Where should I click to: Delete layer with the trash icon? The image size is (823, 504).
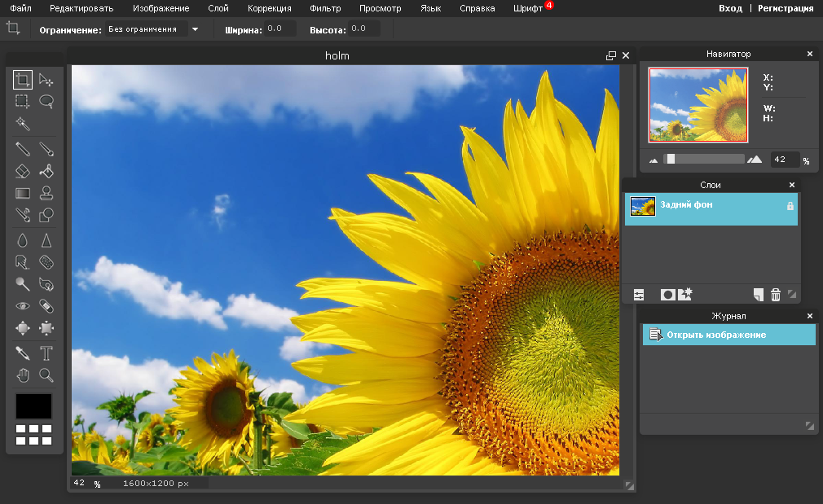[776, 295]
